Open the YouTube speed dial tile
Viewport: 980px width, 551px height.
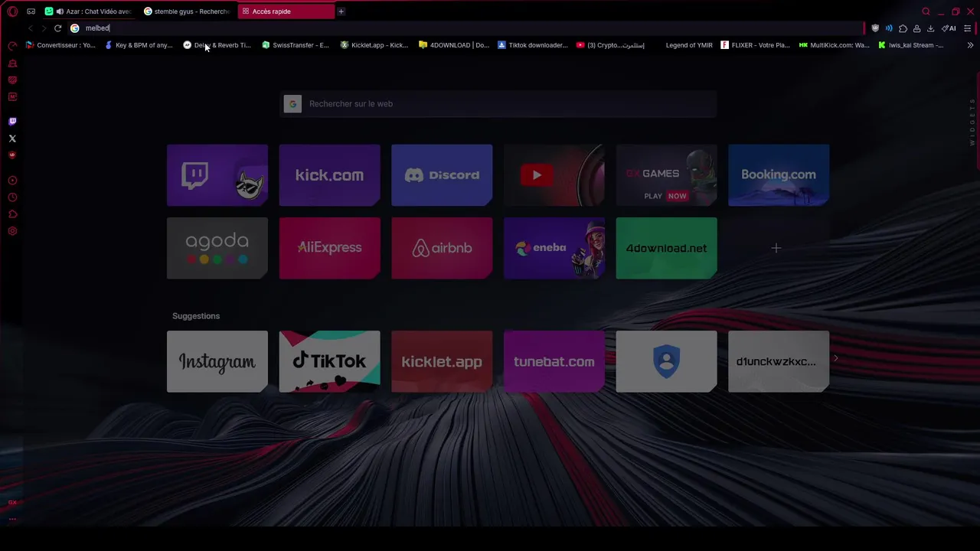coord(554,175)
